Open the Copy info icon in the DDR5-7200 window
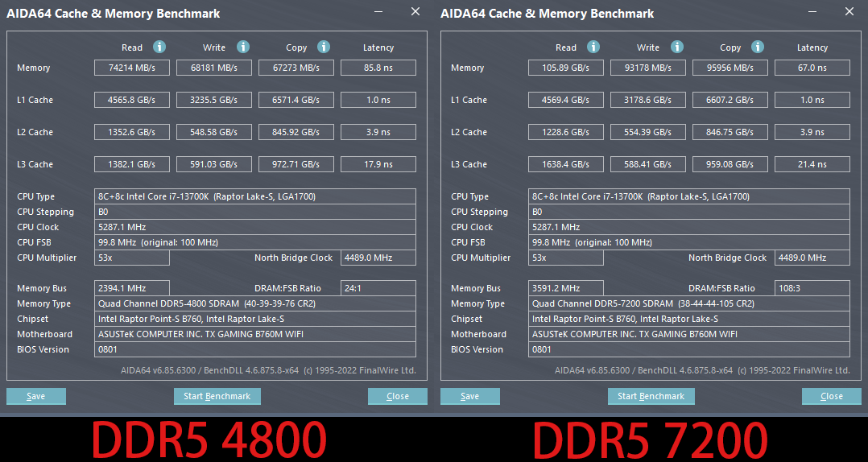The width and height of the screenshot is (868, 462). tap(758, 47)
